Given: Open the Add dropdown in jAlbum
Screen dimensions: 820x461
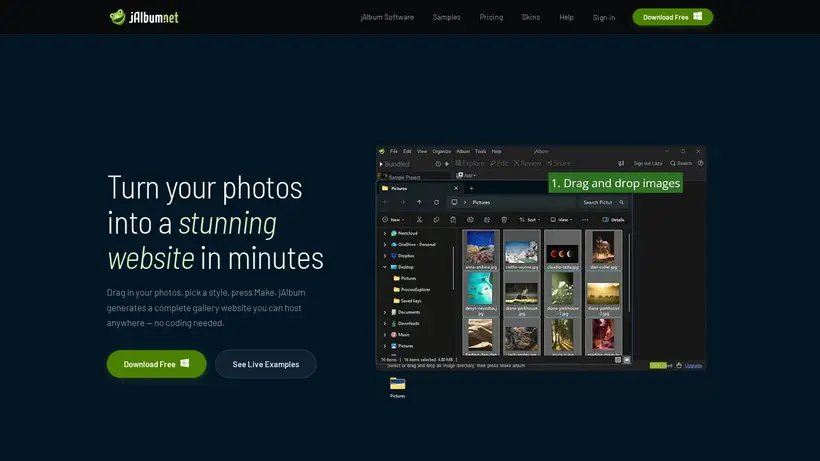Looking at the screenshot, I should [x=466, y=176].
